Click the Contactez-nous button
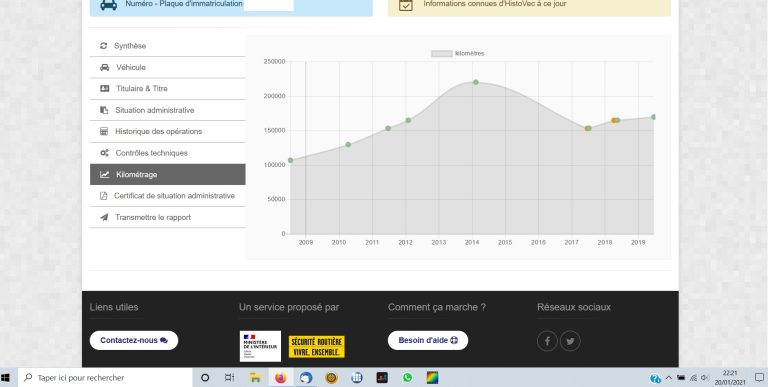Screen dimensions: 768x387 [x=134, y=340]
